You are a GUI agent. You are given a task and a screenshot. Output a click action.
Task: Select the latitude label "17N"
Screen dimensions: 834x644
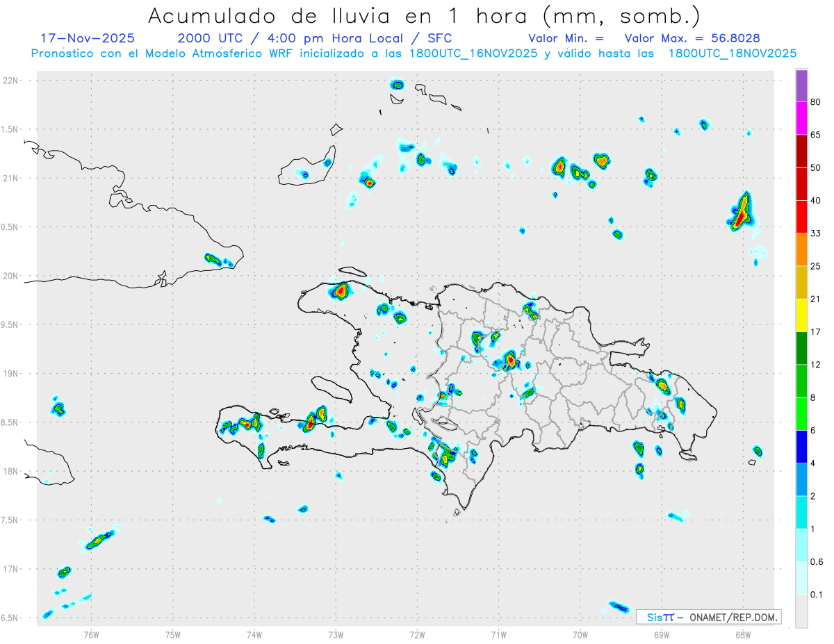(x=12, y=569)
